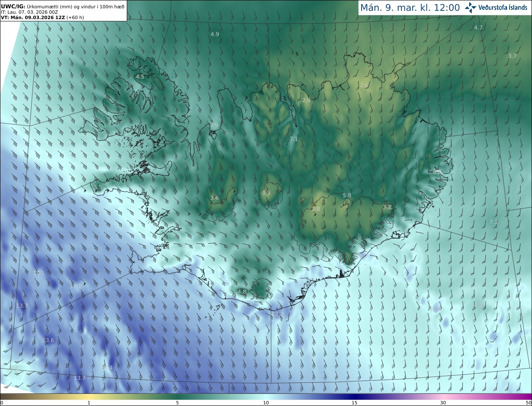Click the 5.5 value on the west coast

(98, 188)
